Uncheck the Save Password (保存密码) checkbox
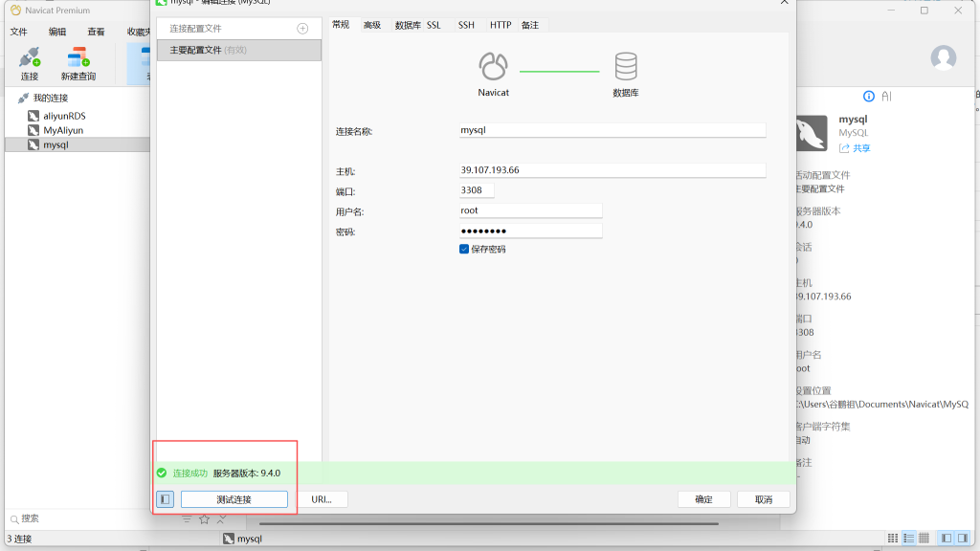 click(x=464, y=249)
